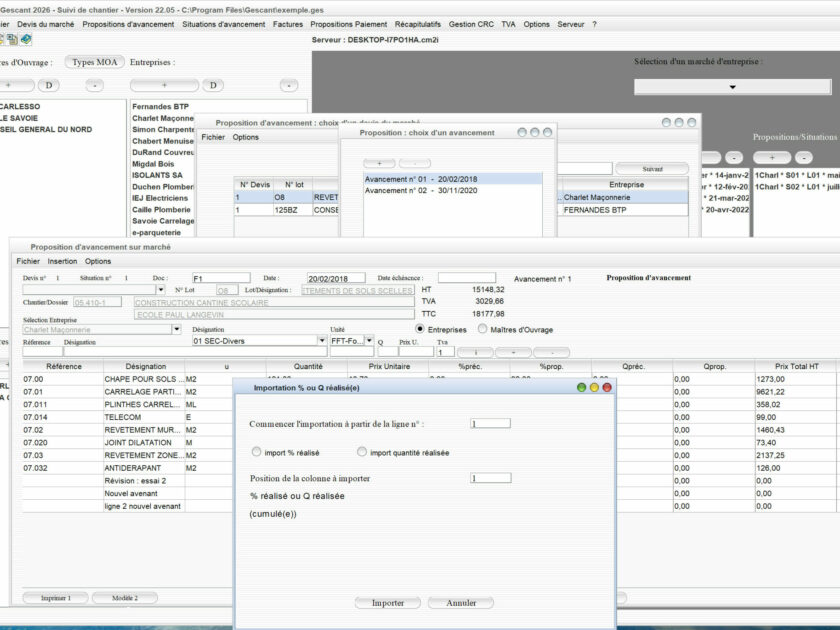Select 'import % réalisé' radio option
The height and width of the screenshot is (630, 840).
click(x=256, y=452)
